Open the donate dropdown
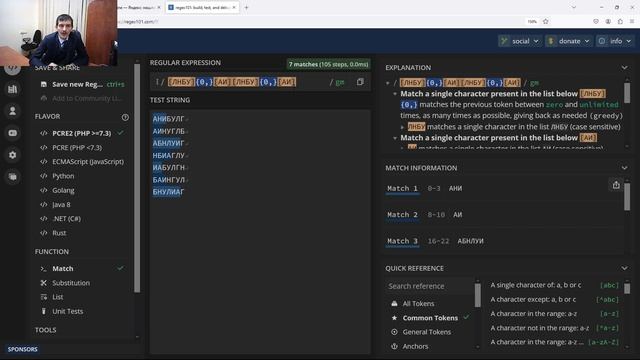This screenshot has height=360, width=640. pyautogui.click(x=569, y=41)
